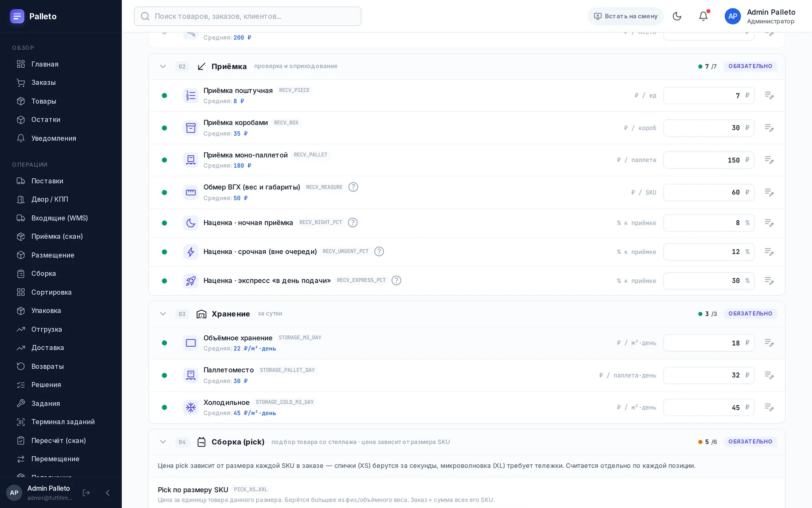
Task: Edit note for Приёмка коробами row
Action: [769, 128]
